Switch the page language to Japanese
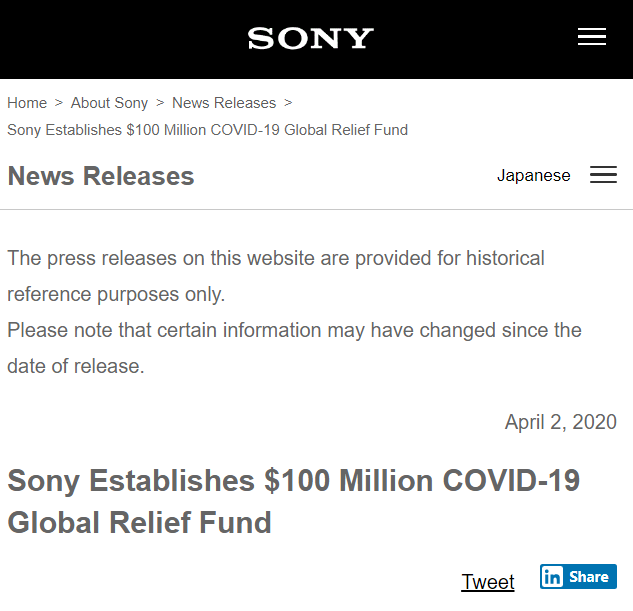 533,176
